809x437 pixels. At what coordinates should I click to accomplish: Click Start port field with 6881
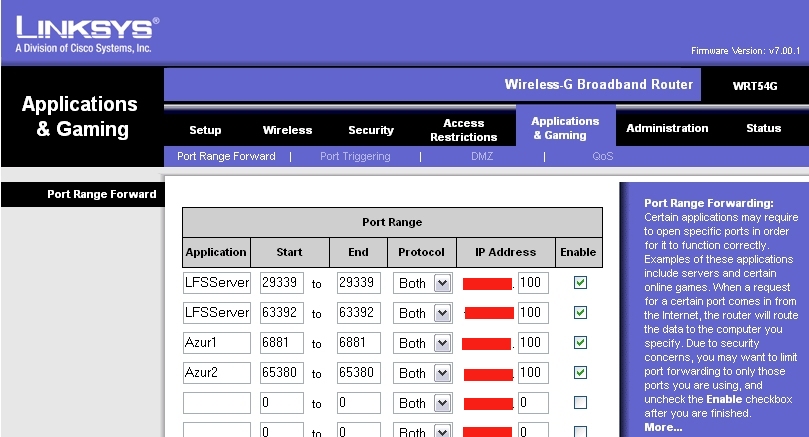pos(282,343)
